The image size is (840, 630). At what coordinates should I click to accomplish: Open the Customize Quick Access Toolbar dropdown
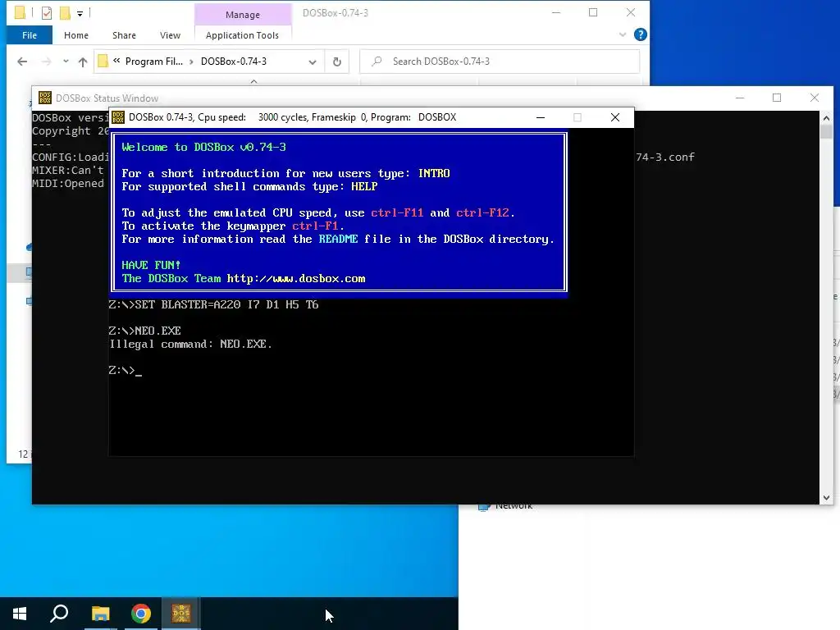pyautogui.click(x=80, y=13)
